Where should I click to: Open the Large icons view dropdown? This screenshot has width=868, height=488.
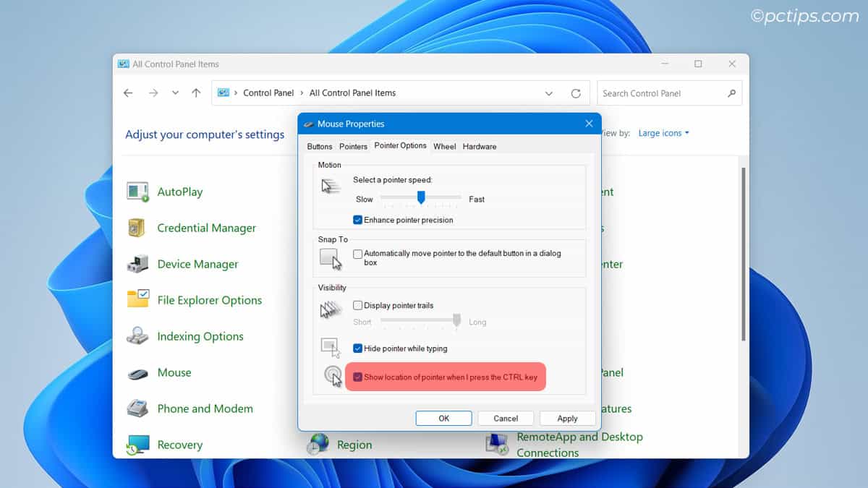[663, 133]
